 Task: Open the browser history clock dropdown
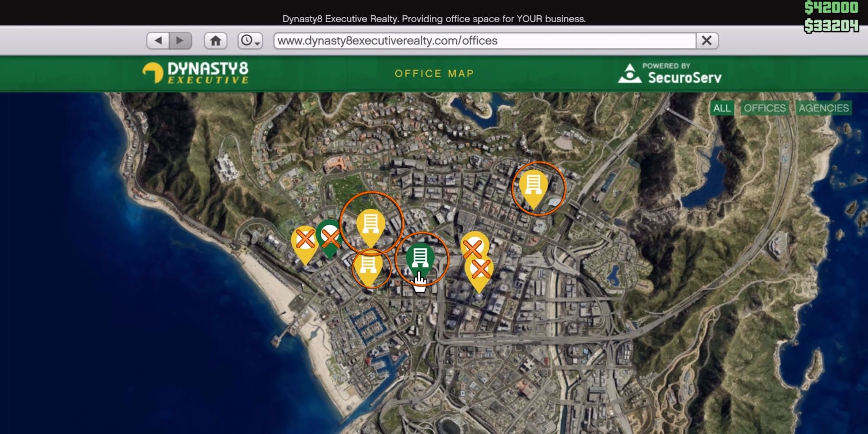coord(250,41)
